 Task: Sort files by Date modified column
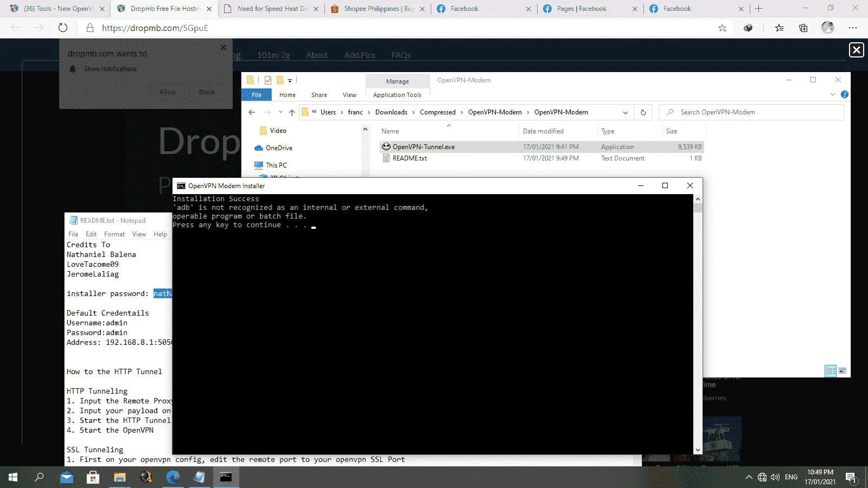[x=543, y=131]
